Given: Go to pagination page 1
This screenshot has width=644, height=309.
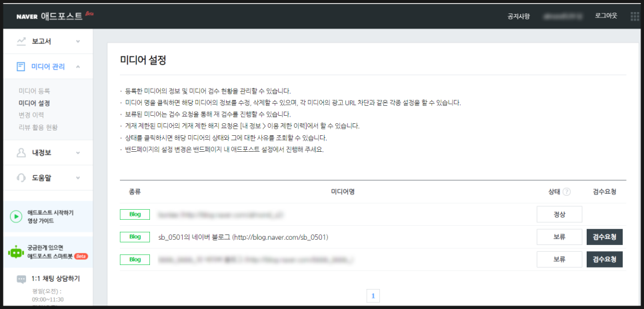Looking at the screenshot, I should 373,296.
